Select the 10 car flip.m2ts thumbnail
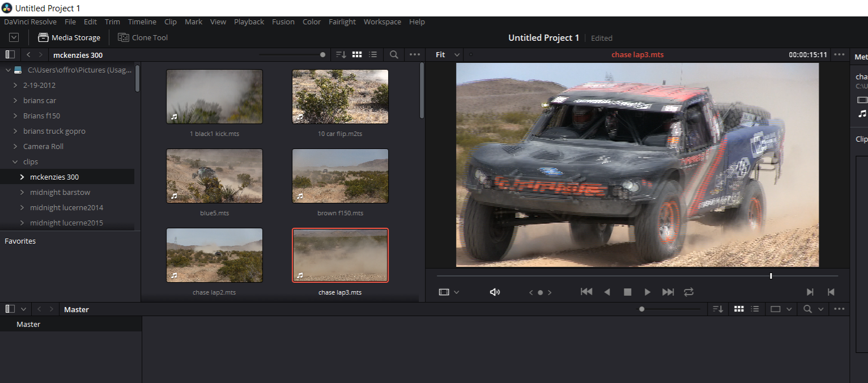868x383 pixels. [x=340, y=96]
